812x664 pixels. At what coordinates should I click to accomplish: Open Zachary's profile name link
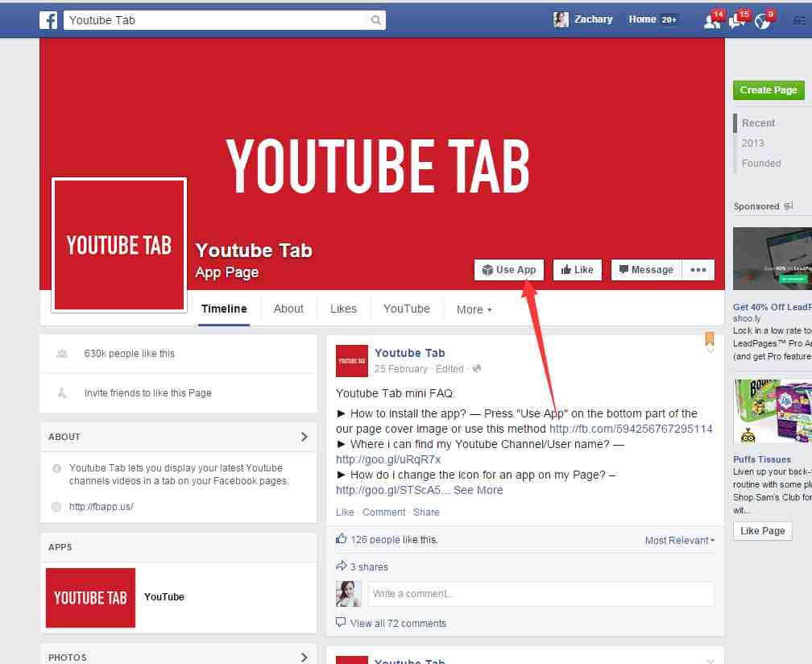593,19
